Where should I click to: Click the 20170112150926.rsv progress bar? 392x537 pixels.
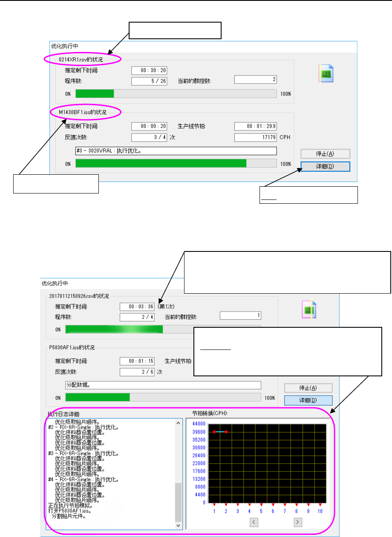(163, 329)
